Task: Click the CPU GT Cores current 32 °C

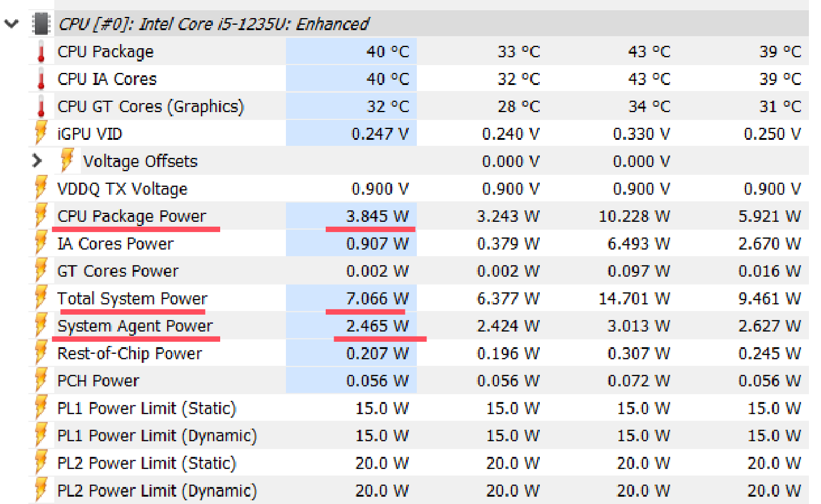Action: [x=388, y=107]
